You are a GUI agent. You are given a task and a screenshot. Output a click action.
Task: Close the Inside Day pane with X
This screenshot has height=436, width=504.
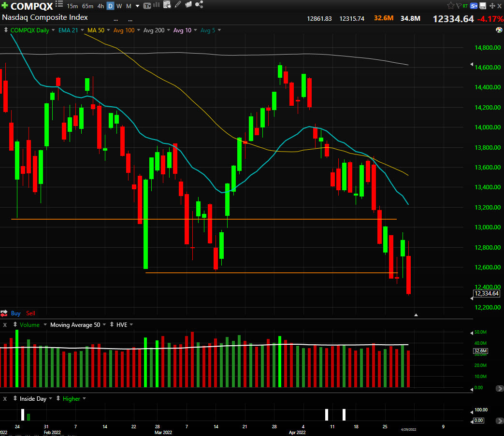(5, 399)
